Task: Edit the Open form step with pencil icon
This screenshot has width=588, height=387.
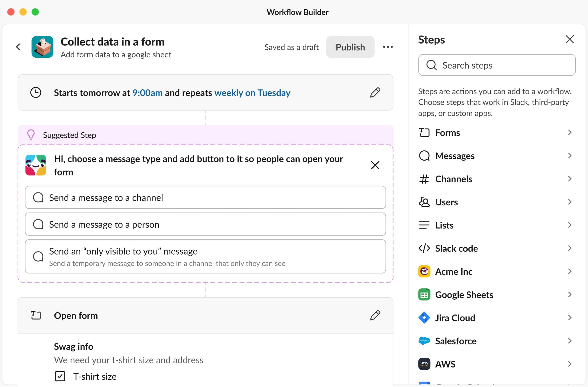Action: click(x=375, y=316)
